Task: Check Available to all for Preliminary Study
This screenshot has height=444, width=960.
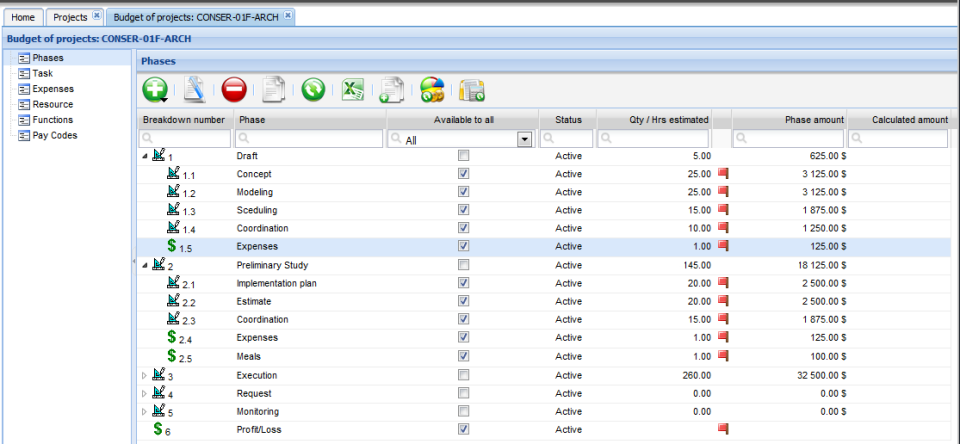Action: tap(463, 265)
